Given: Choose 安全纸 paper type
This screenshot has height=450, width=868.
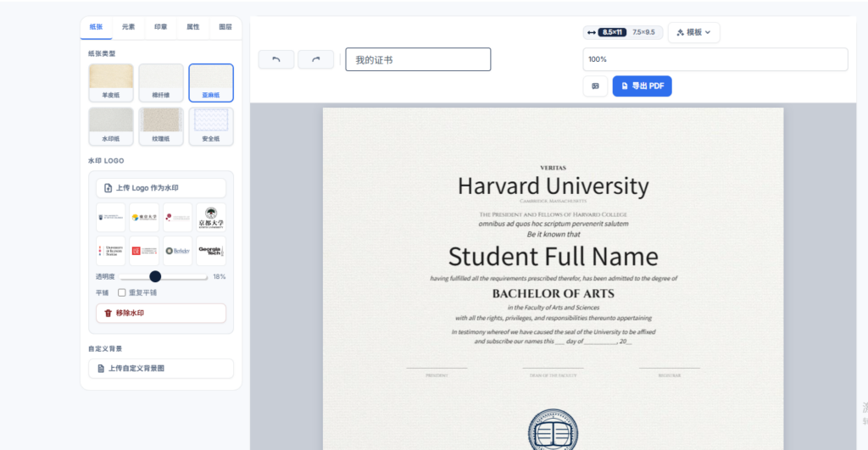Looking at the screenshot, I should (x=211, y=126).
